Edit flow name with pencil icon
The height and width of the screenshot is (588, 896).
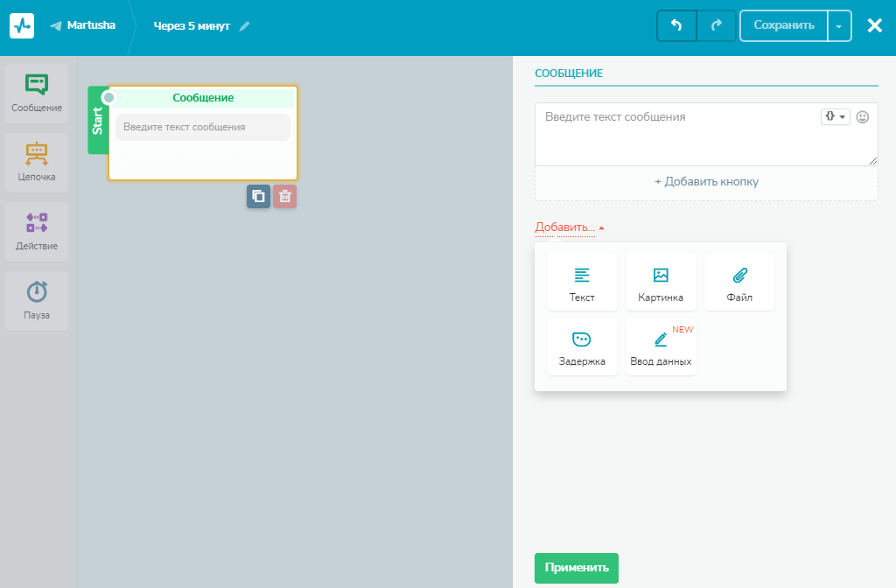[x=245, y=25]
